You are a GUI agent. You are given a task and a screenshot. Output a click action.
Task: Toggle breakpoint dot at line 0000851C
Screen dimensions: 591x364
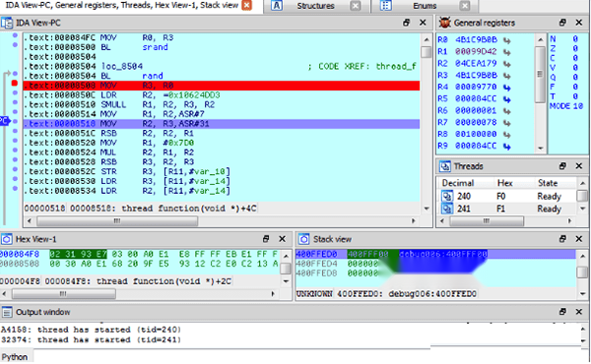click(x=15, y=131)
